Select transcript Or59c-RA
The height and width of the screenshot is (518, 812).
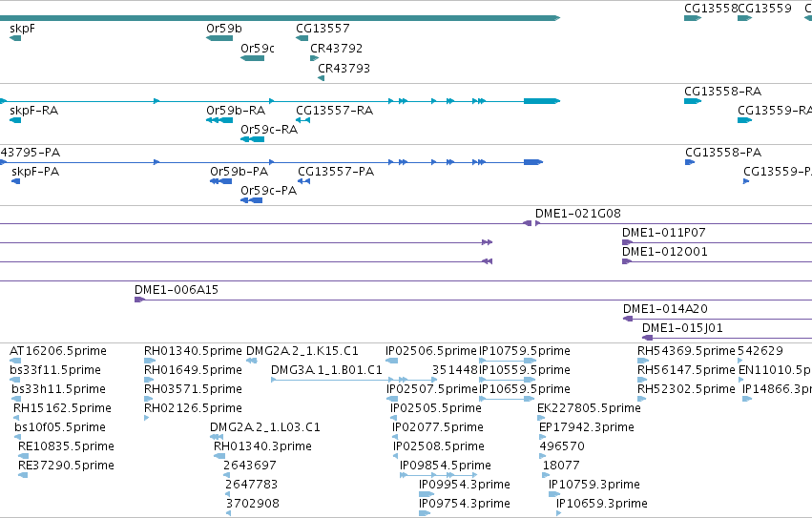click(253, 139)
